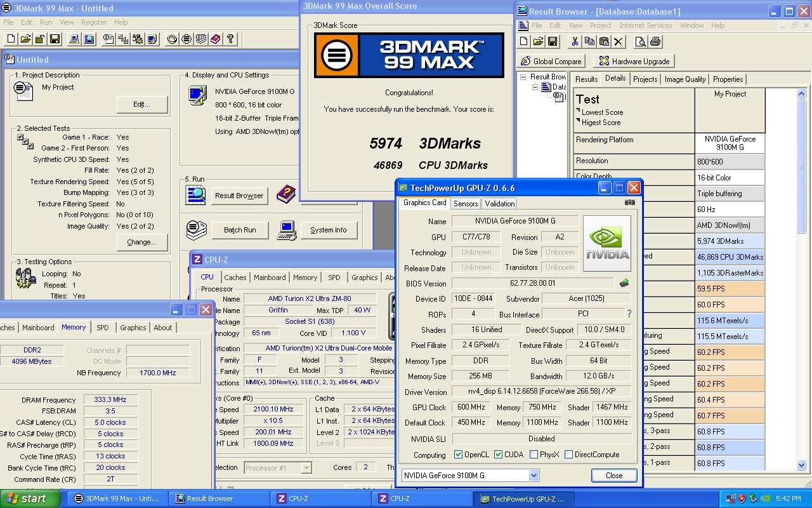Click Start button on taskbar
This screenshot has width=812, height=508.
click(x=30, y=498)
